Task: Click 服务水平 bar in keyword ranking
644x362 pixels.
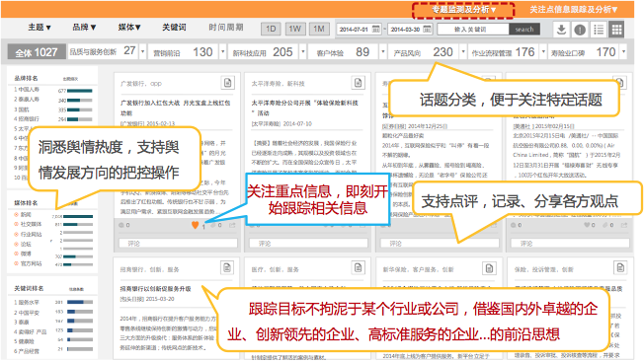Action: (80, 302)
